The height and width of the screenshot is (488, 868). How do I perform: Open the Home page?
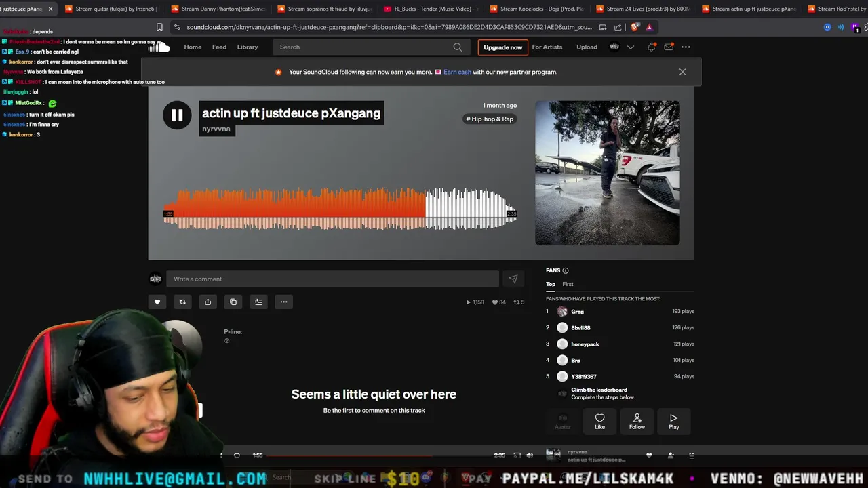tap(193, 47)
